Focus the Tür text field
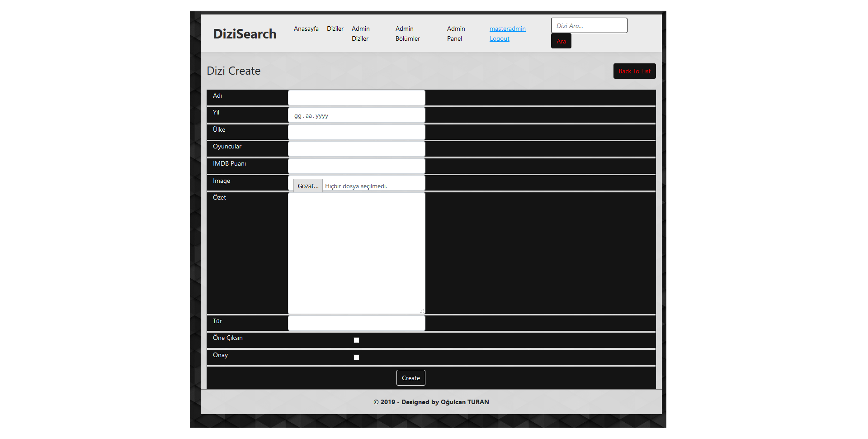 [357, 323]
